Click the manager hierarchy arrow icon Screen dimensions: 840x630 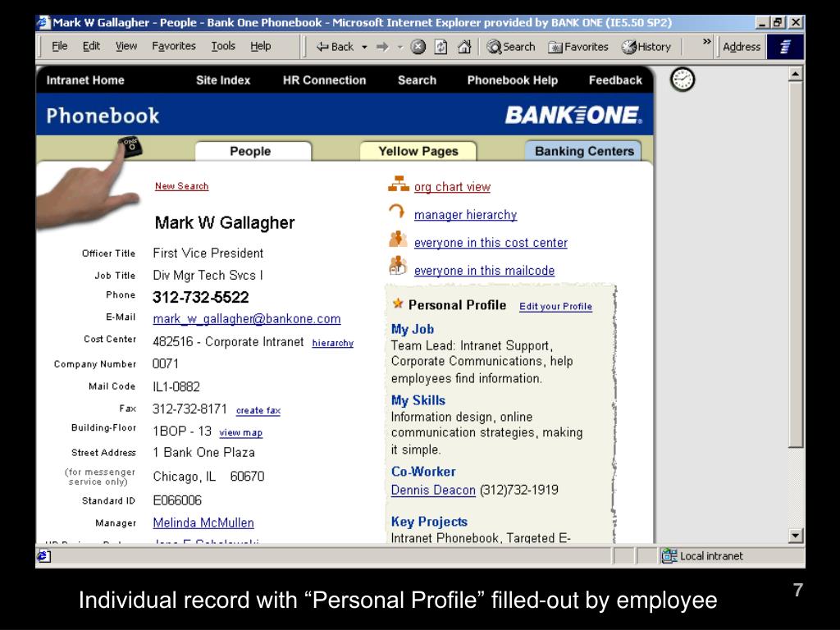click(x=397, y=211)
